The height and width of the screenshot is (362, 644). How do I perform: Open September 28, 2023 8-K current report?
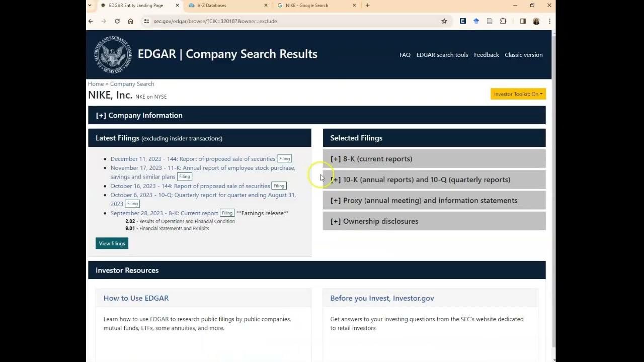click(x=165, y=213)
